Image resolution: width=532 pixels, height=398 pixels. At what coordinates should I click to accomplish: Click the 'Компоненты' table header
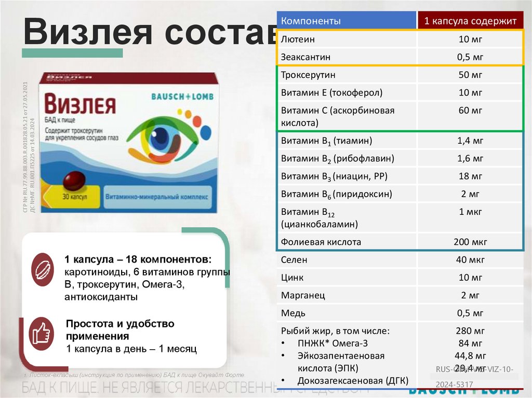[347, 20]
